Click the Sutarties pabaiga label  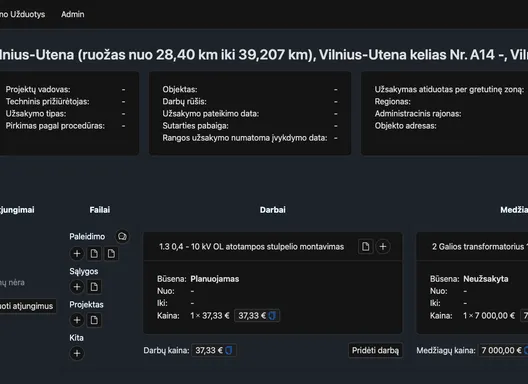pyautogui.click(x=195, y=126)
